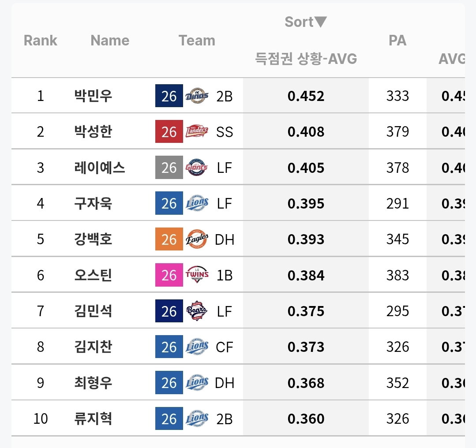Click the Name column header

(x=110, y=41)
